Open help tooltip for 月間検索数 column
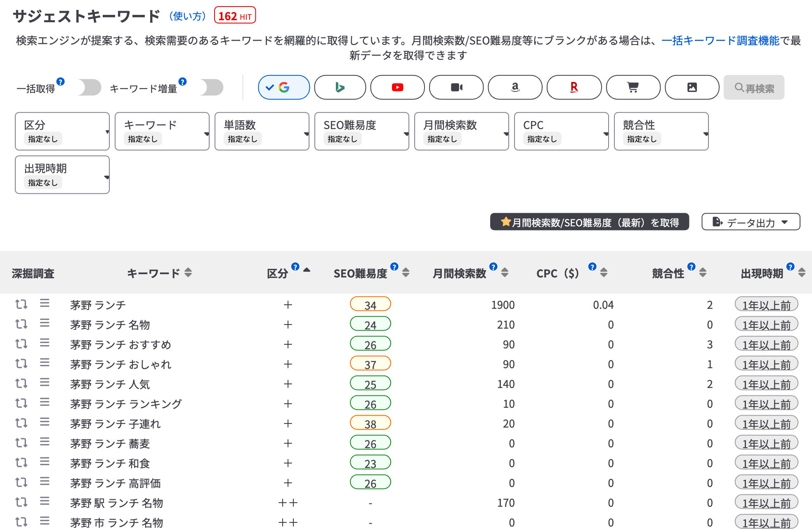Screen dimensions: 812x529 coord(493,267)
